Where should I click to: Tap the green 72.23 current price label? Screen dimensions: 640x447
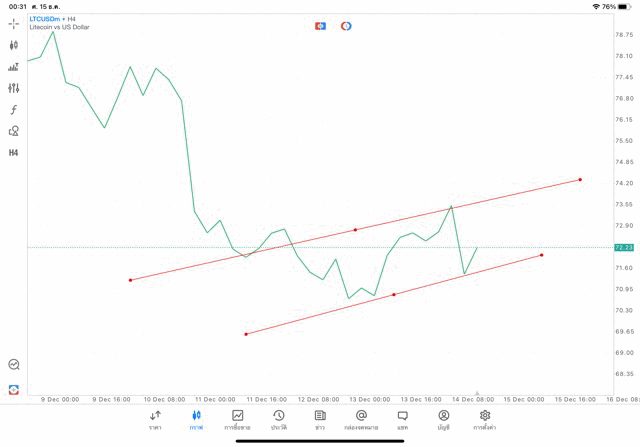click(x=624, y=247)
